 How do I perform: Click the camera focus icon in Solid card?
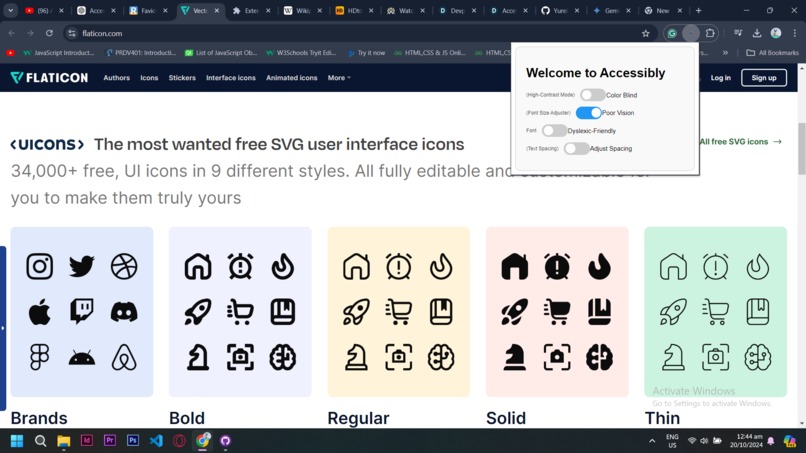[557, 357]
